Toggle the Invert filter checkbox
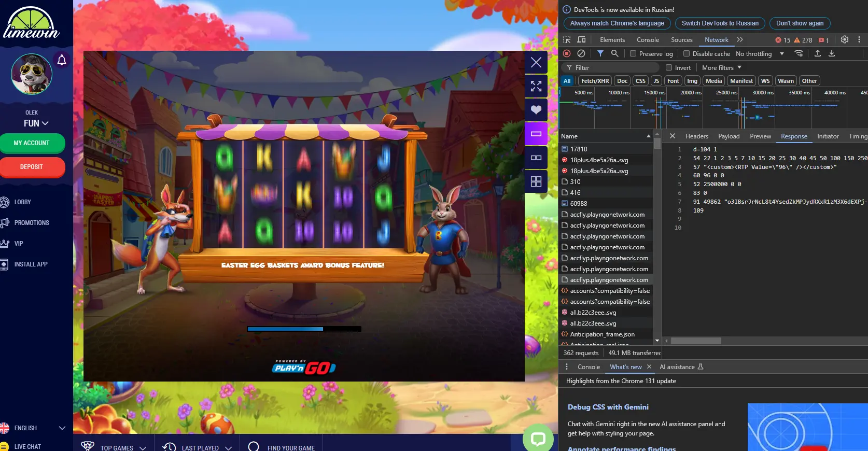 coord(669,67)
